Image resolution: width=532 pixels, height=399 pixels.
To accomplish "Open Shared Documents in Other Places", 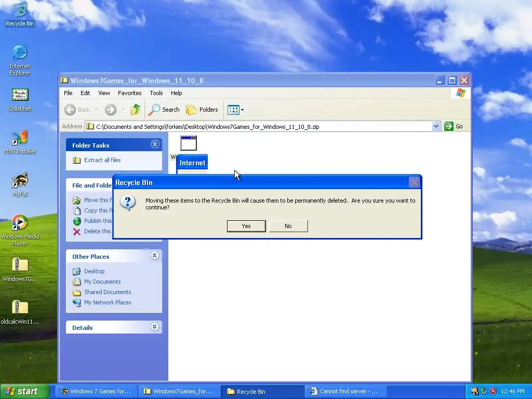I will point(108,292).
